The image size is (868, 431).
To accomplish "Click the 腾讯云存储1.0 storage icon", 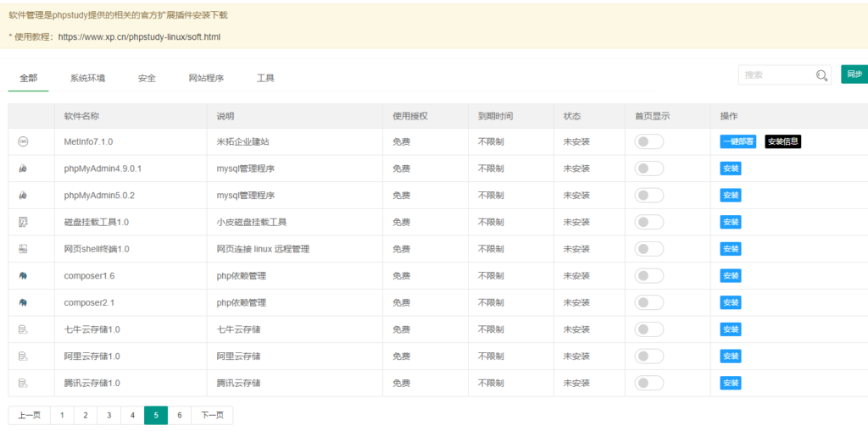I will point(23,383).
